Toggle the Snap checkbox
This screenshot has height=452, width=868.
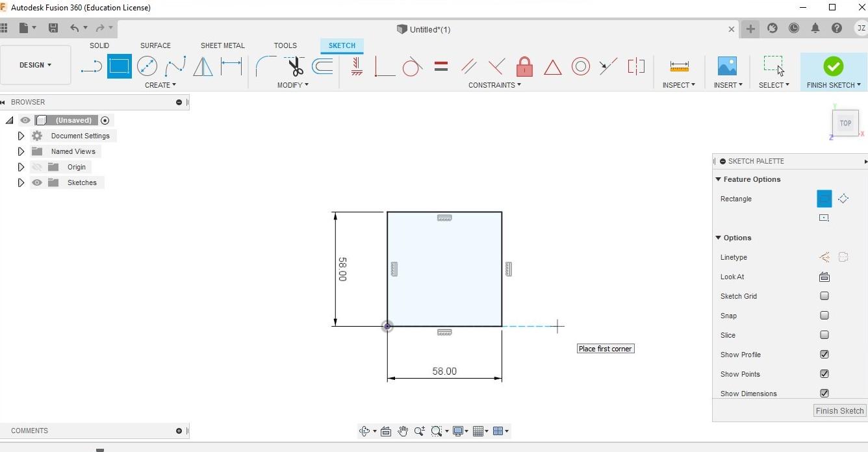pyautogui.click(x=824, y=316)
